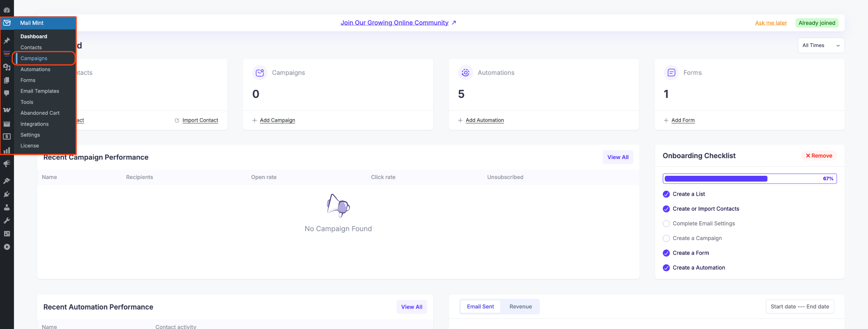This screenshot has width=868, height=329.
Task: Open the WordPress Settings sliders icon
Action: pyautogui.click(x=7, y=234)
